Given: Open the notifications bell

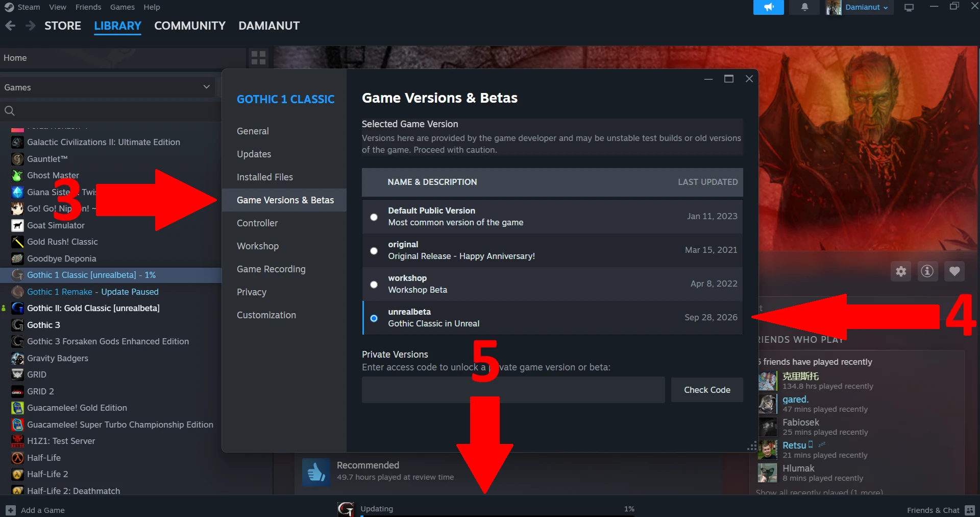Looking at the screenshot, I should tap(804, 7).
